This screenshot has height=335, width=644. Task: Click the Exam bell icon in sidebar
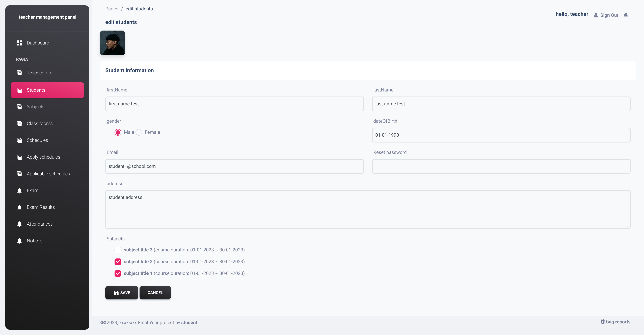coord(19,191)
